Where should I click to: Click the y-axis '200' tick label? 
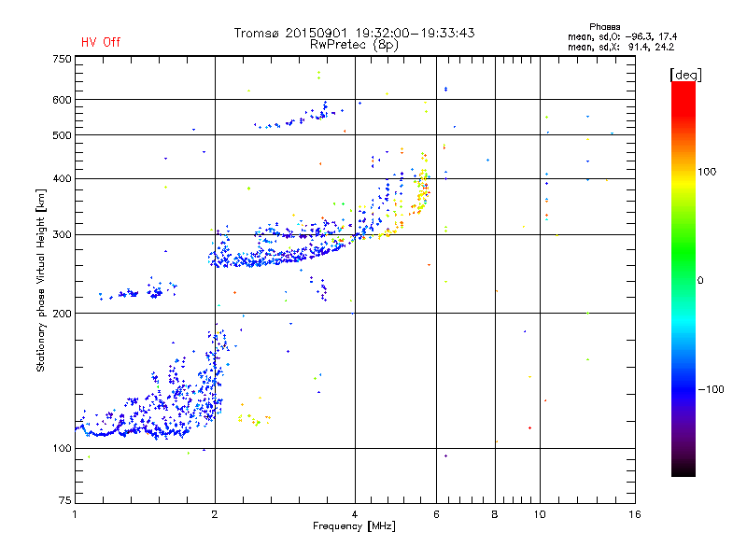tap(62, 314)
